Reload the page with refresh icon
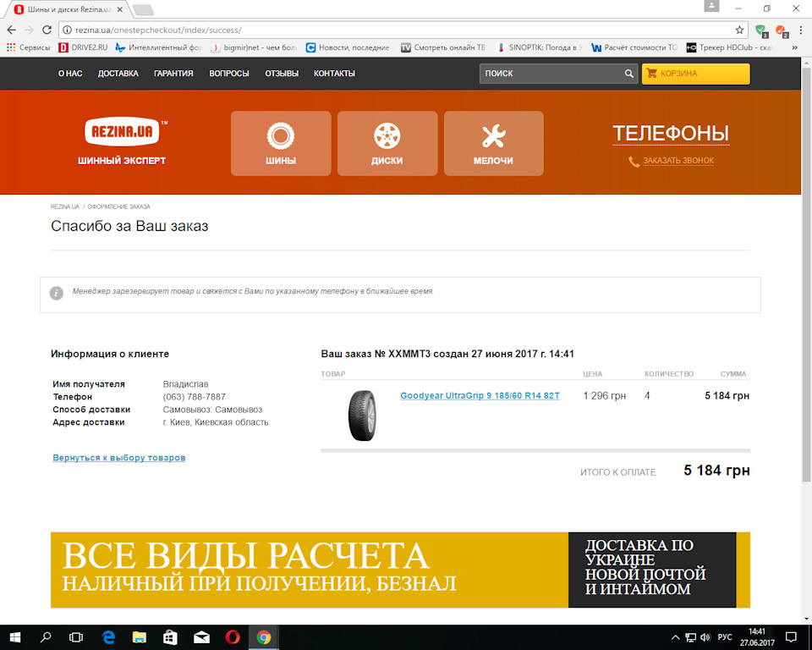Image resolution: width=812 pixels, height=650 pixels. point(47,30)
